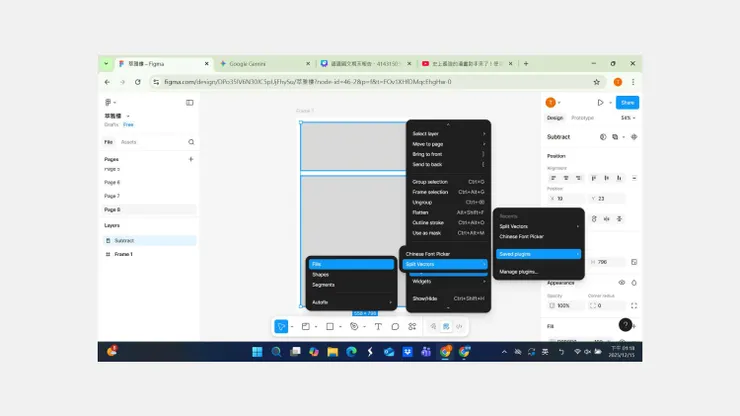Click flip vertical icon
The image size is (740, 416).
(619, 219)
